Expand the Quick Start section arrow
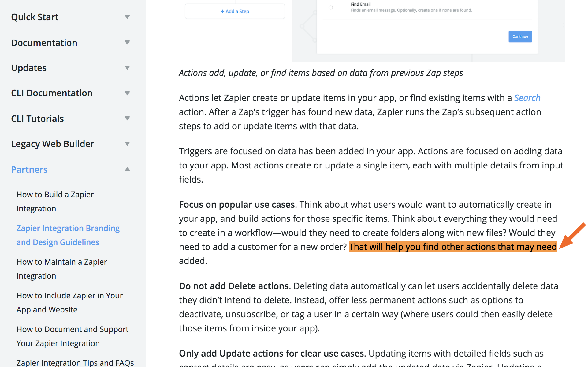This screenshot has height=367, width=588. click(x=127, y=17)
